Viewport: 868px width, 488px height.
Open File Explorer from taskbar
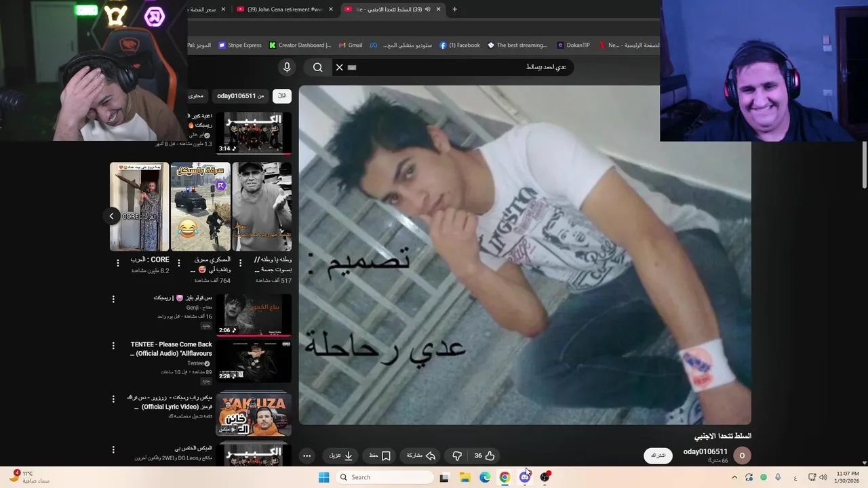click(x=465, y=477)
